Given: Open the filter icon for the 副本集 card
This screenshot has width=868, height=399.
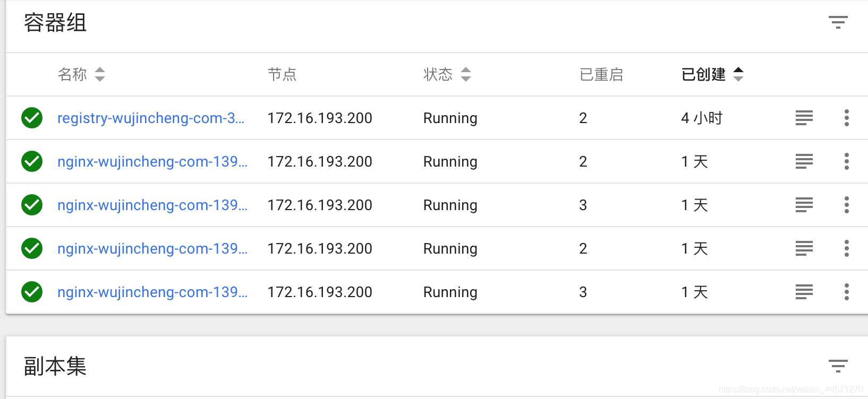Looking at the screenshot, I should [x=838, y=366].
